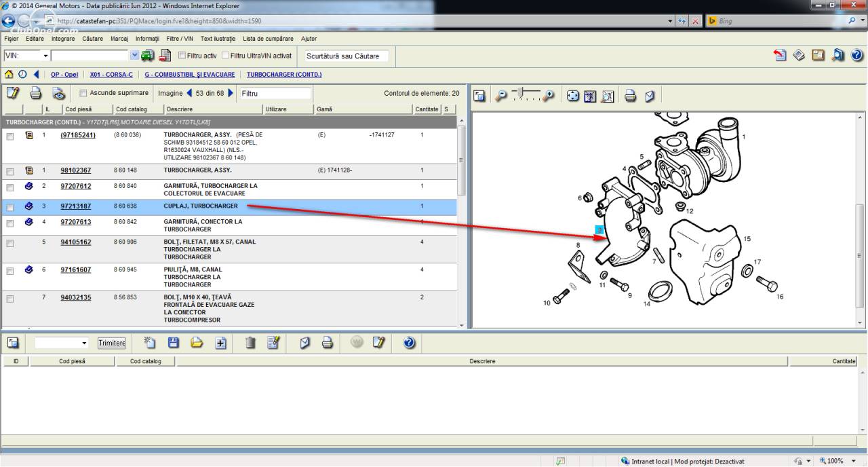The image size is (868, 467).
Task: Go to the next image
Action: [x=231, y=93]
